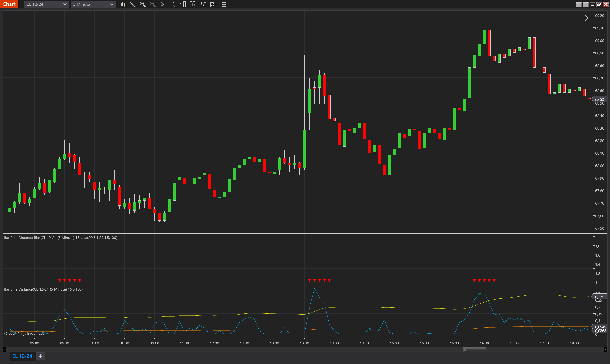The image size is (610, 364).
Task: Click the horizontal scrollbar thumb
Action: (x=474, y=349)
